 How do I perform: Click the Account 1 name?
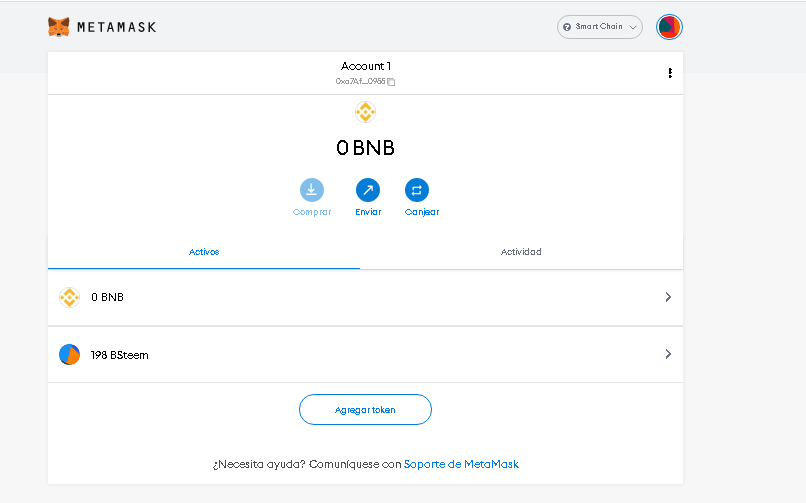[x=365, y=66]
